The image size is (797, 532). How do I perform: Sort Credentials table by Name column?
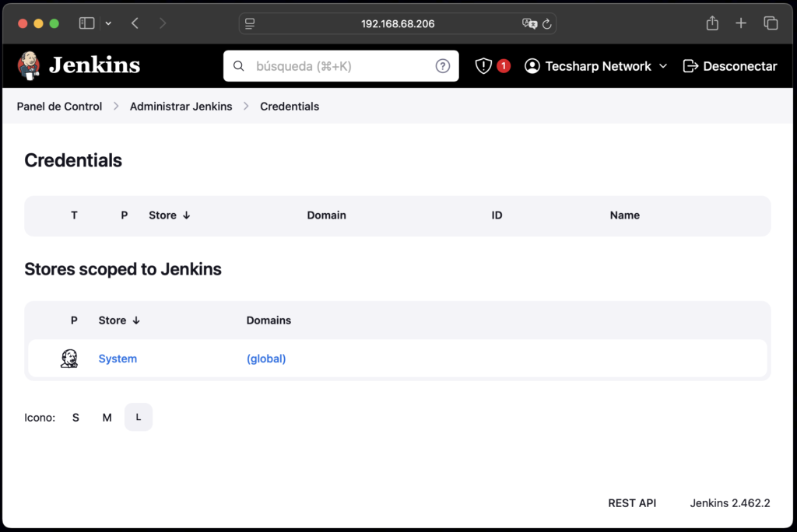pos(625,215)
